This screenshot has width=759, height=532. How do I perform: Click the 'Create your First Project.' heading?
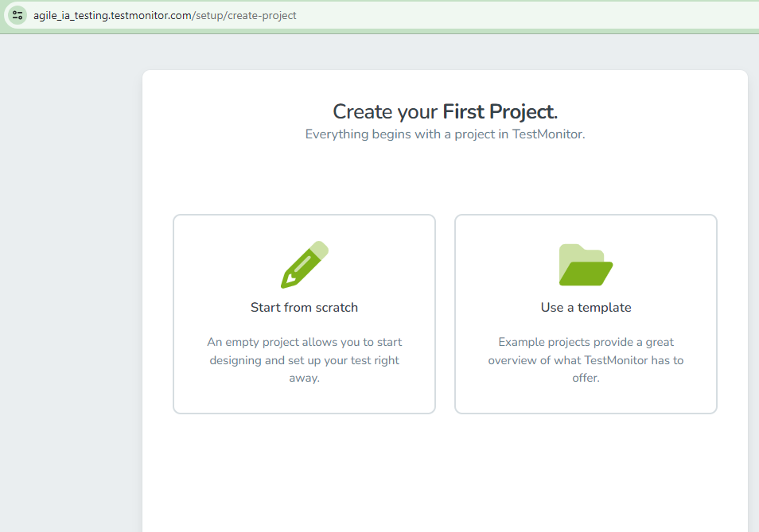point(446,111)
